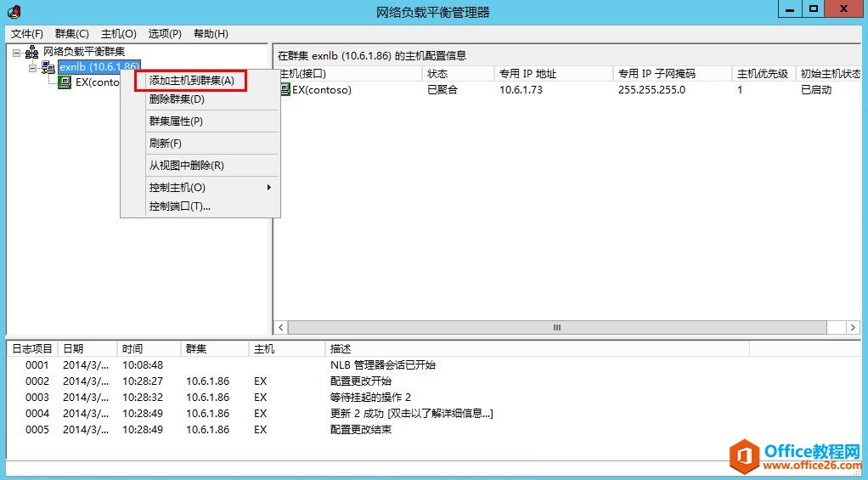Click the 10:28:32 time cell
This screenshot has width=868, height=480.
[143, 398]
